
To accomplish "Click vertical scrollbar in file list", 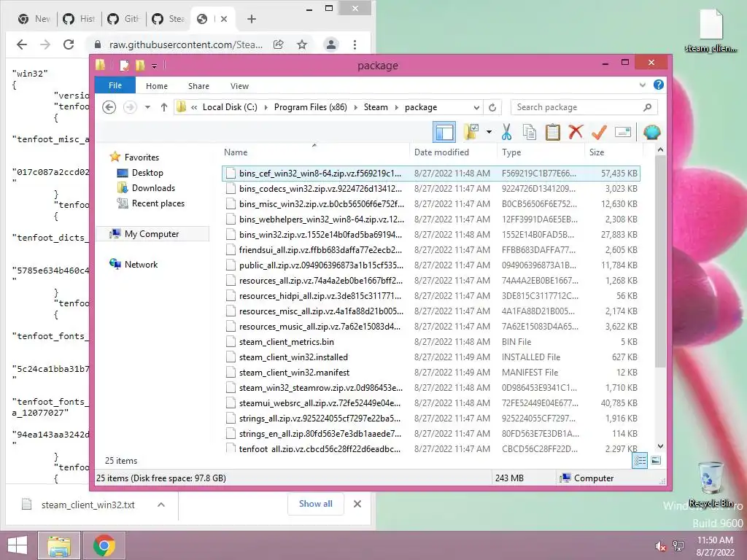I will click(x=660, y=261).
